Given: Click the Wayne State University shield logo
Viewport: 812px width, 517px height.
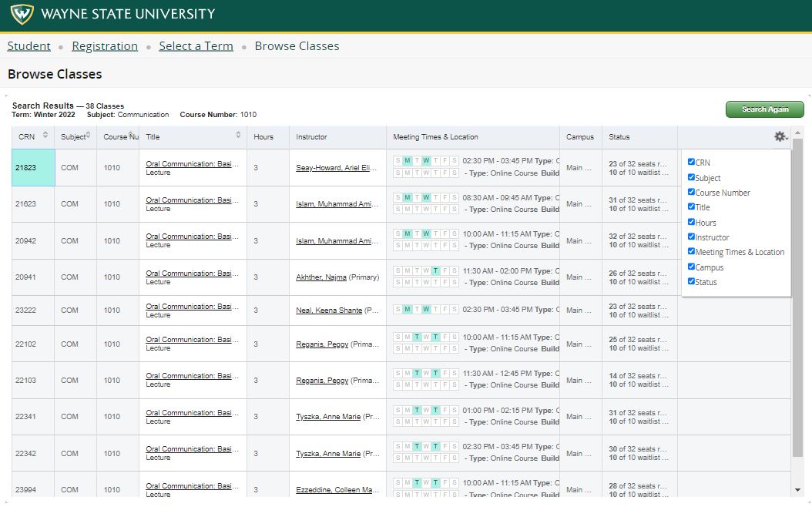Looking at the screenshot, I should click(22, 14).
